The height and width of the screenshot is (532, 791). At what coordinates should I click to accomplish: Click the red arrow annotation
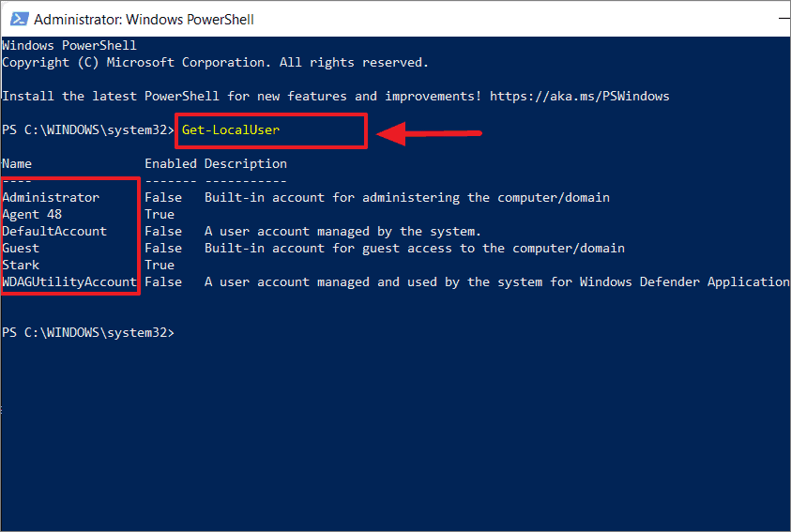[430, 133]
